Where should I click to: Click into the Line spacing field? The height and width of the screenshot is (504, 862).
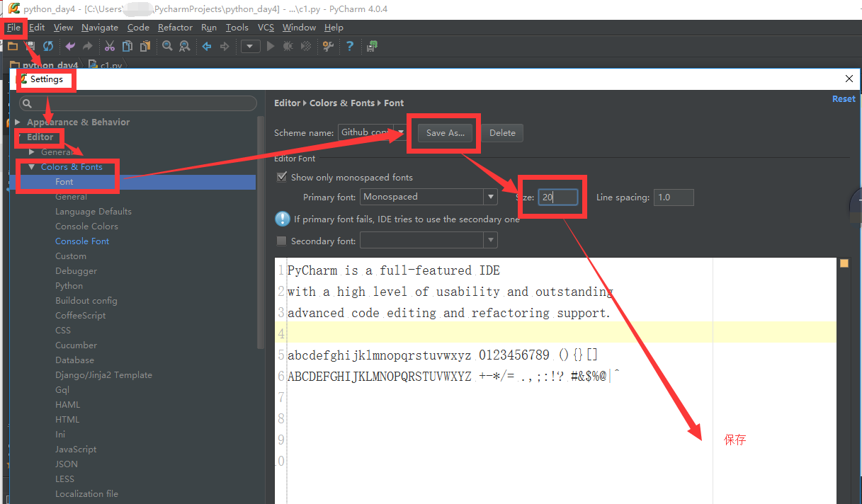674,197
